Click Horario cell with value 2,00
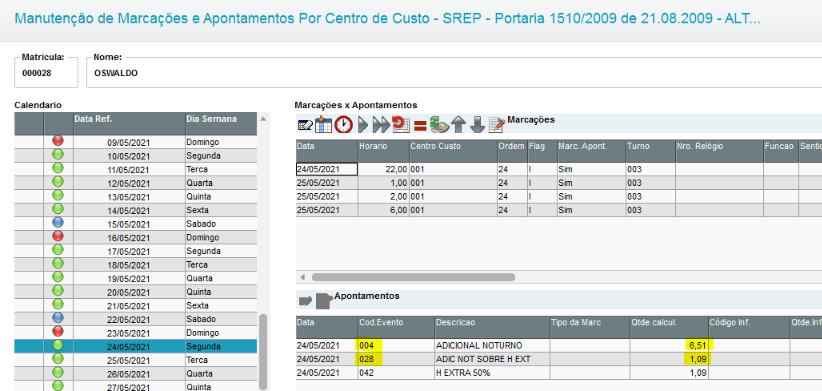The height and width of the screenshot is (391, 822). [x=384, y=196]
